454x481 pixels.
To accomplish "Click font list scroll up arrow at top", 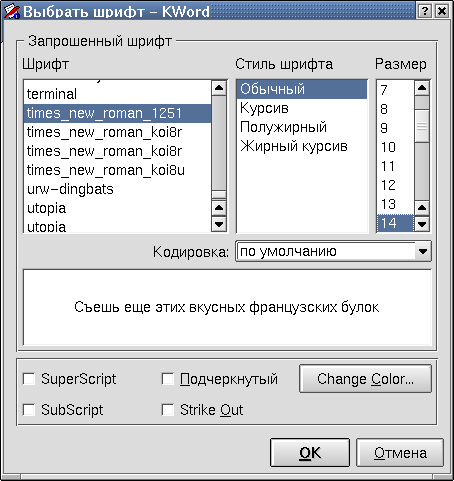I will point(219,88).
